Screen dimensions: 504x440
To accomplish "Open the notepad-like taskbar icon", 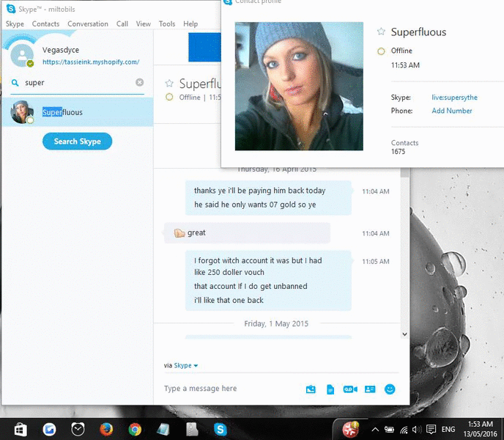I will pyautogui.click(x=163, y=430).
